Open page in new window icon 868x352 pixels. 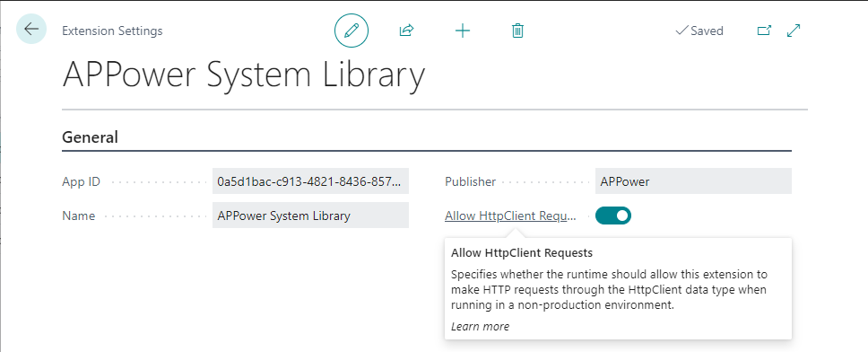[764, 31]
